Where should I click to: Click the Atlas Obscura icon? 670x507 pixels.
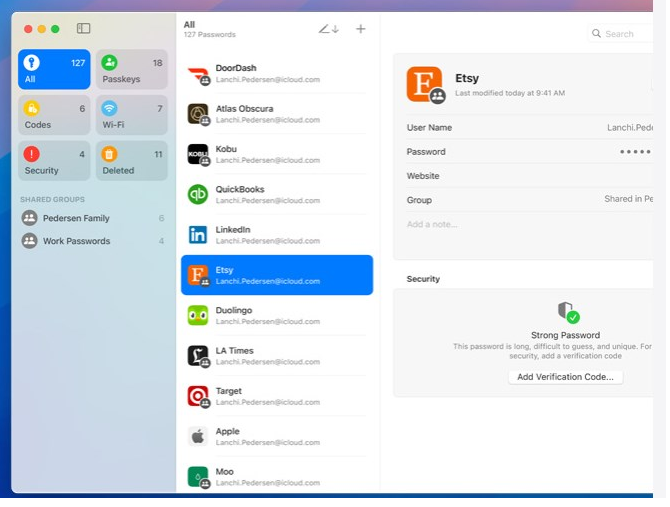pos(198,114)
